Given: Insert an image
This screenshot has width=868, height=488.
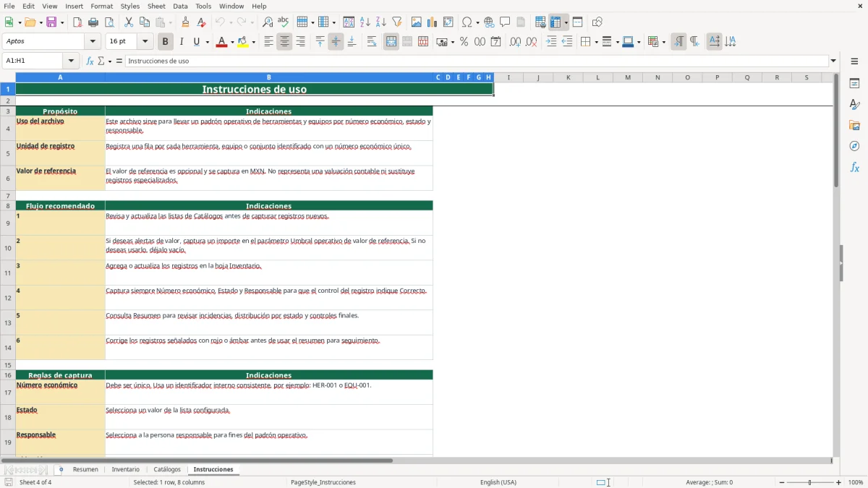Looking at the screenshot, I should click(417, 22).
